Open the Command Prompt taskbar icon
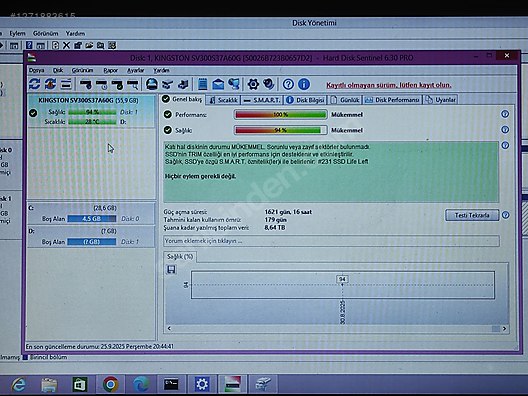This screenshot has width=528, height=396. click(x=171, y=384)
